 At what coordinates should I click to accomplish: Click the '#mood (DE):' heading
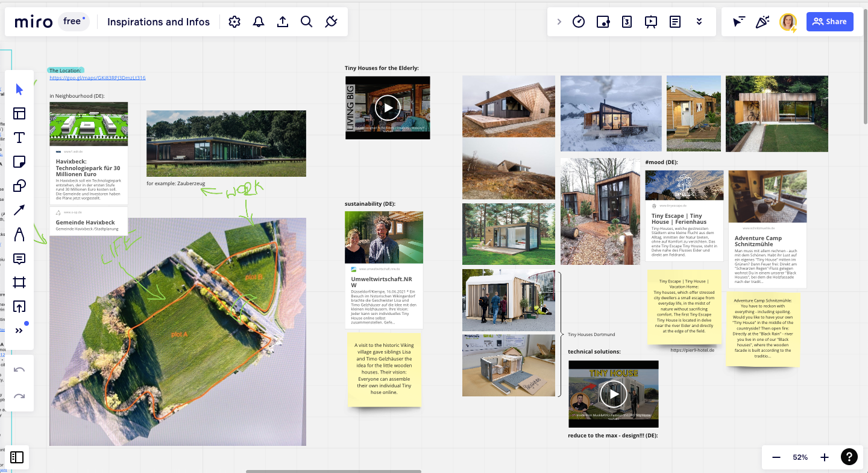click(662, 162)
